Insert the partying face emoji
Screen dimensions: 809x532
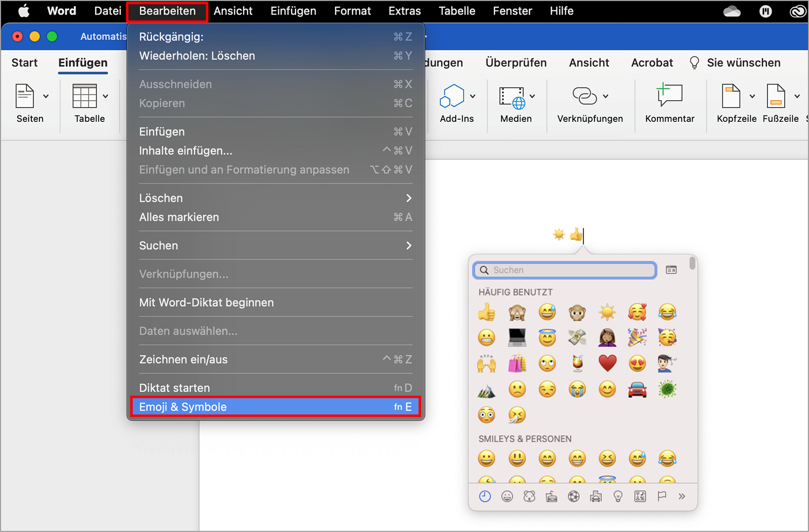pos(668,337)
